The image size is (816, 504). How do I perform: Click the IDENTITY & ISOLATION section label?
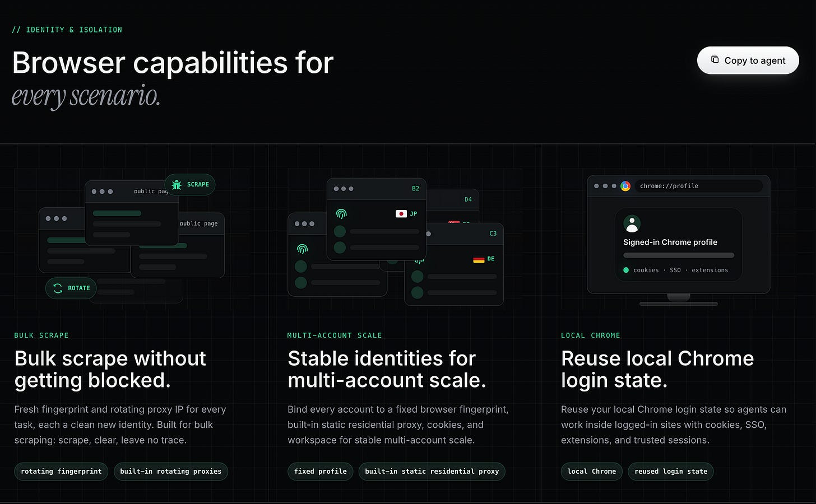point(67,30)
